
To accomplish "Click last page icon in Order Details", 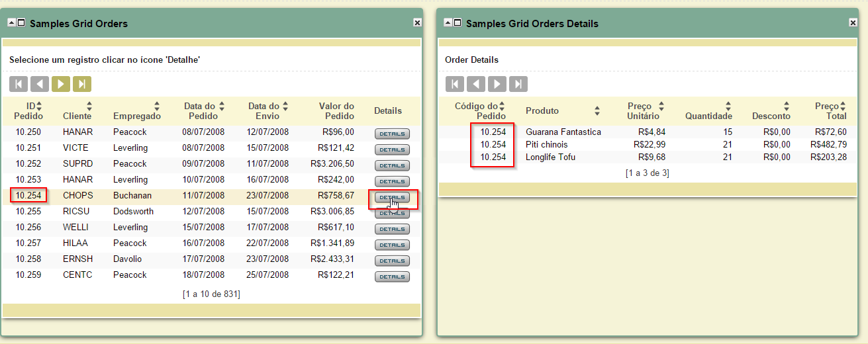I will pos(518,84).
